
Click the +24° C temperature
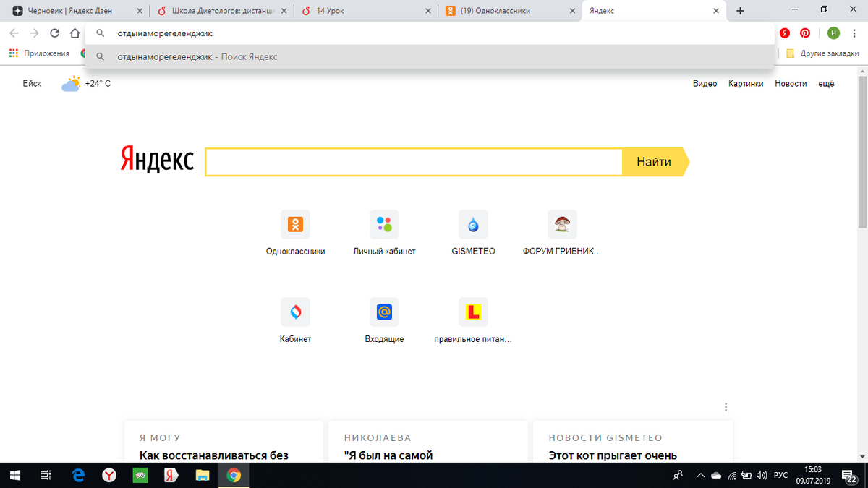pos(98,84)
